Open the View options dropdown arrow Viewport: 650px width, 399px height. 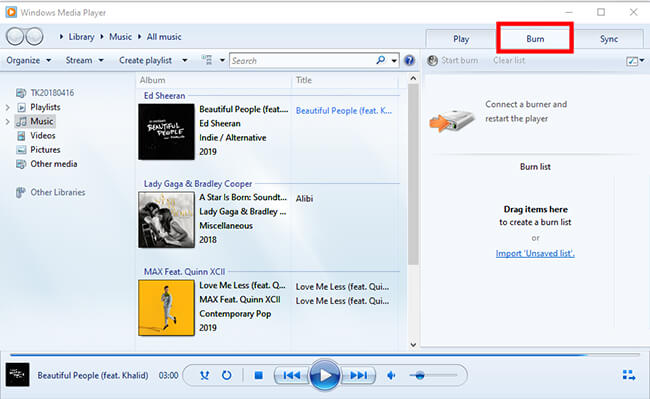click(222, 60)
